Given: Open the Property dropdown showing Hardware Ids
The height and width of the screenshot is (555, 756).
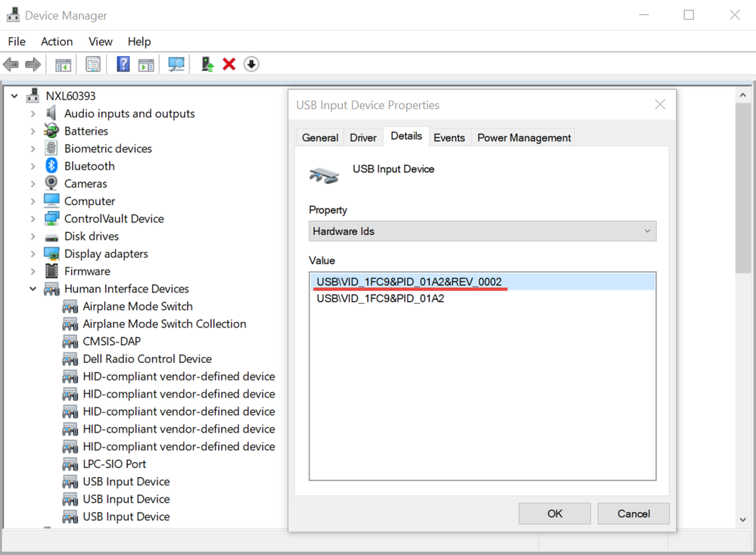Looking at the screenshot, I should (x=482, y=231).
